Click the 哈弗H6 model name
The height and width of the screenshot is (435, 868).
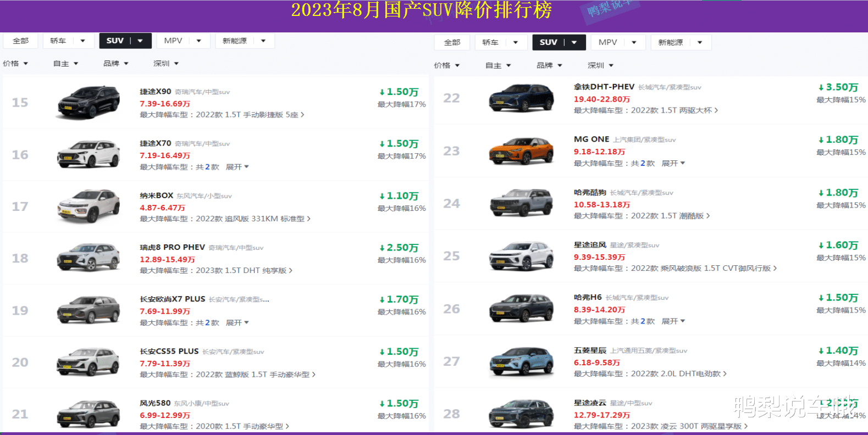pos(588,297)
